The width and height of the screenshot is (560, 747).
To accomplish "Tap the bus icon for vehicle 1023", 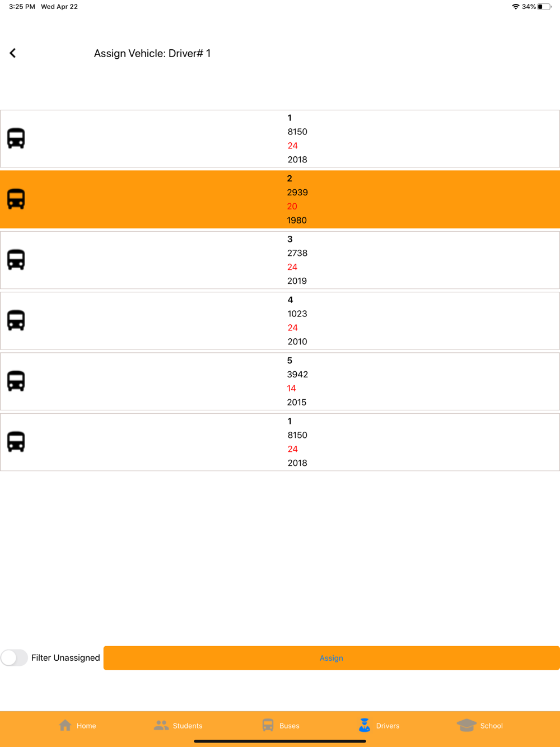I will pos(16,320).
